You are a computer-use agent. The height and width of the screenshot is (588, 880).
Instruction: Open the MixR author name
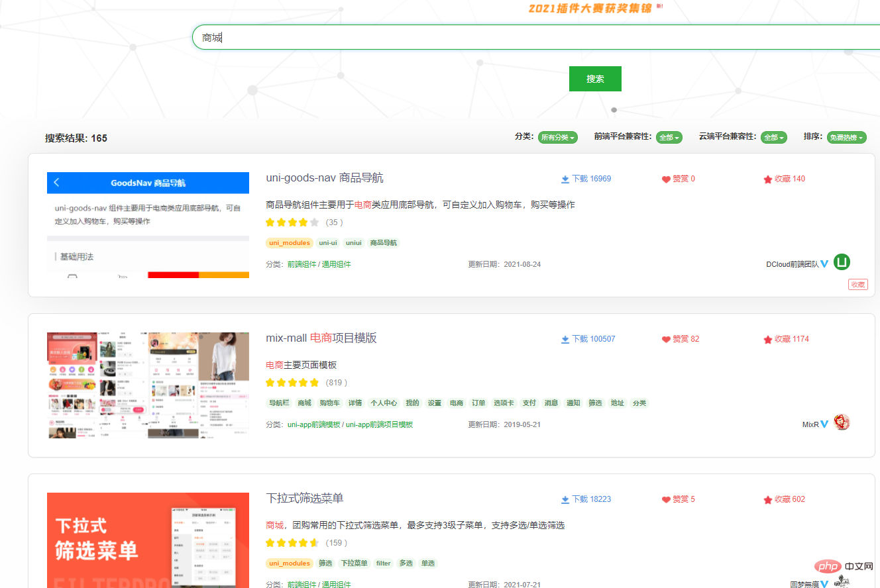click(x=810, y=424)
